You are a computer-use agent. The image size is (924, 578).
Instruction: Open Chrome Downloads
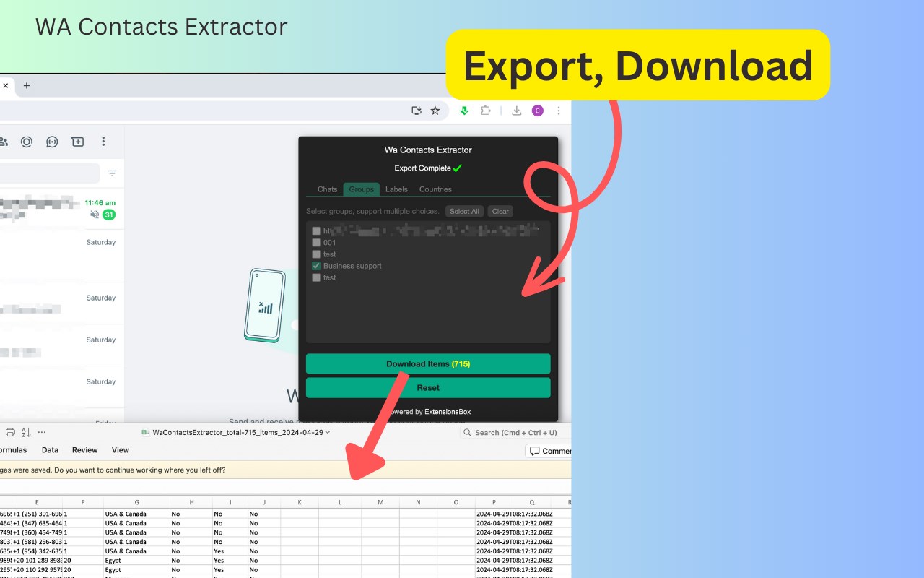[x=516, y=111]
